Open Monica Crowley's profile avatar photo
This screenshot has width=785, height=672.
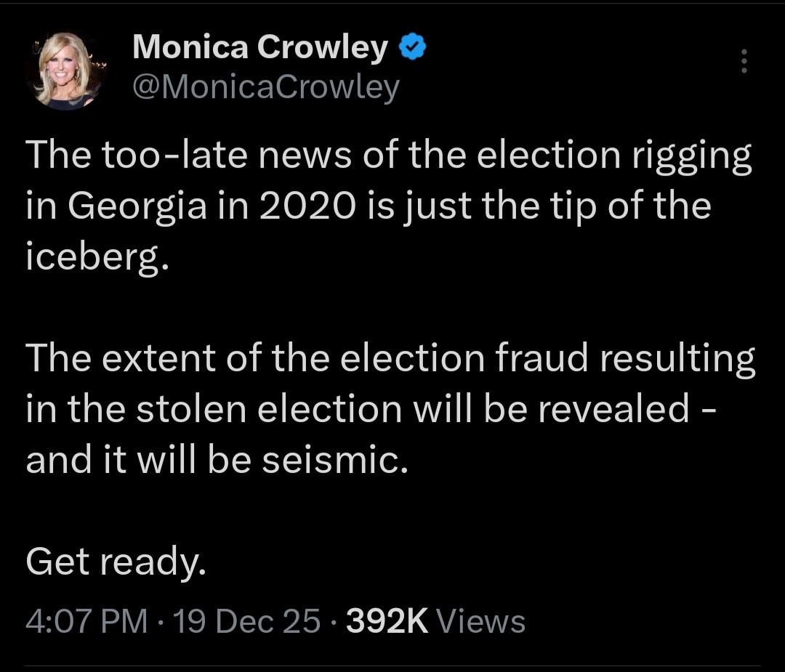click(66, 70)
